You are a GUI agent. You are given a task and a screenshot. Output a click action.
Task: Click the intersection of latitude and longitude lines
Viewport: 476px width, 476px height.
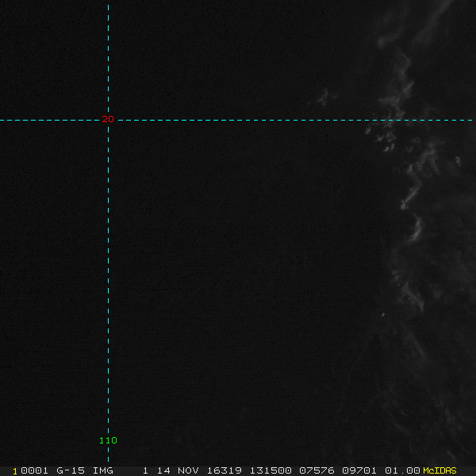108,120
